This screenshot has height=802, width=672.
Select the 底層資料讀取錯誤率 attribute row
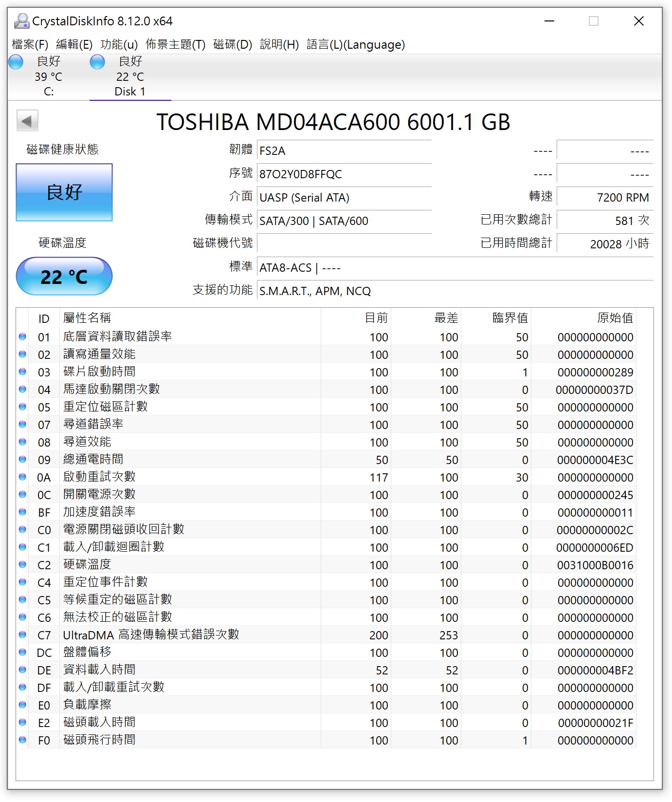point(327,336)
